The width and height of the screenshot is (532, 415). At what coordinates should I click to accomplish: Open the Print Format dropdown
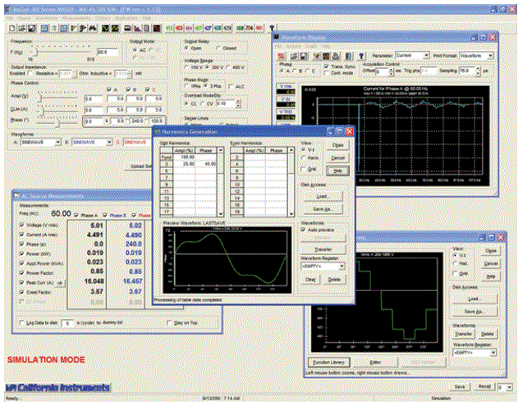[491, 56]
